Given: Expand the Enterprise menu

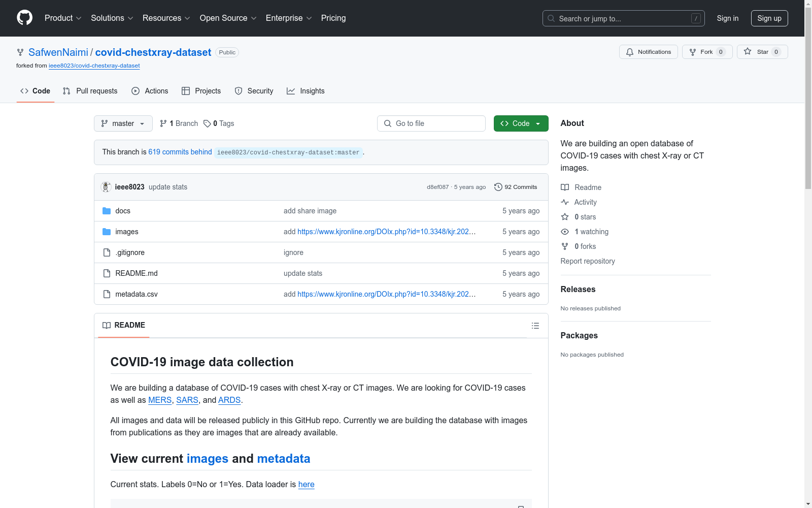Looking at the screenshot, I should [x=289, y=18].
